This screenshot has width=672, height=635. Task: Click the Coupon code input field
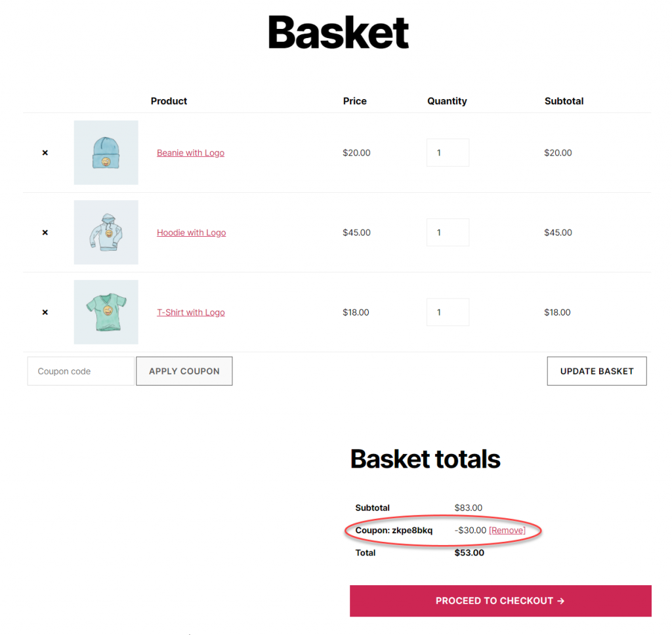tap(81, 371)
